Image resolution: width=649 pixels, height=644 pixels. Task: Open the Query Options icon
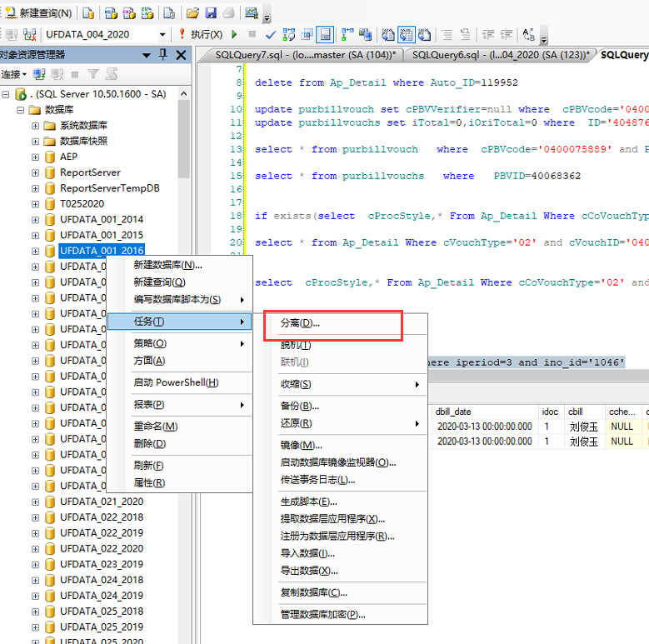307,35
